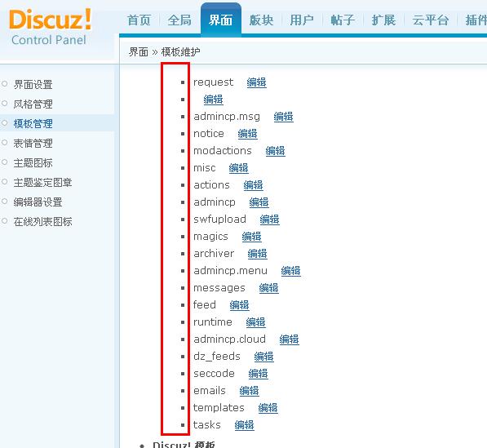Screen dimensions: 487x448
Task: Open 在线列表图标 sidebar item
Action: (42, 221)
